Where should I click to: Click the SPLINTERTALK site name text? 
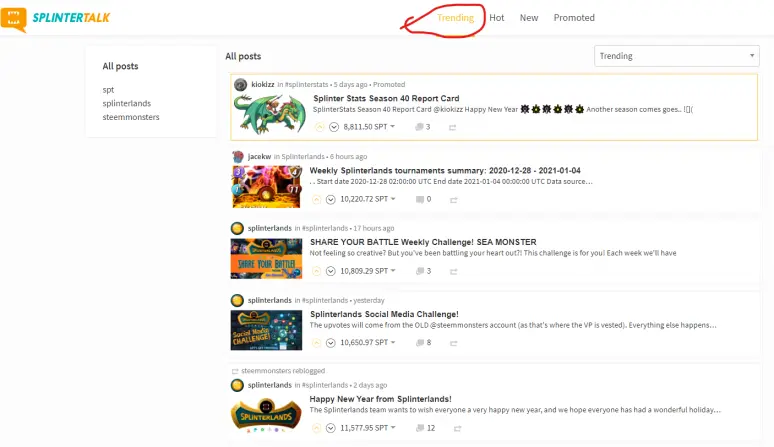pyautogui.click(x=71, y=18)
